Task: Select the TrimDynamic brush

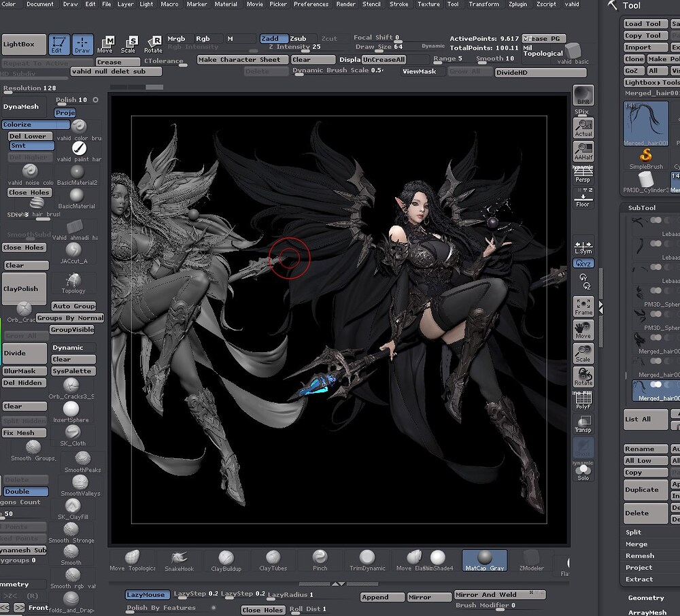Action: coord(367,561)
